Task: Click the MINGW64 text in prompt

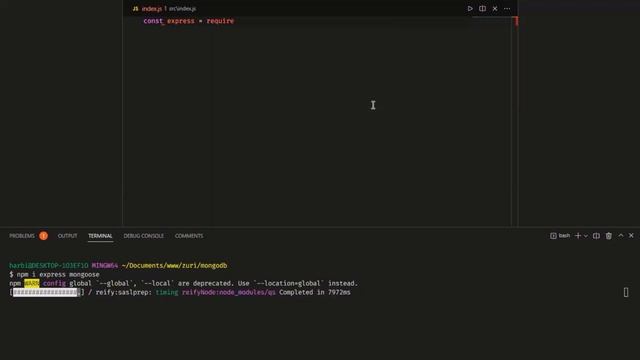Action: pyautogui.click(x=105, y=265)
